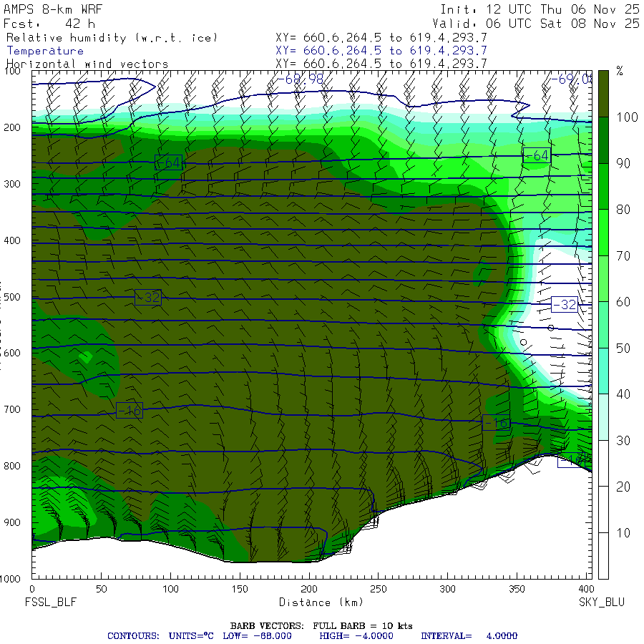This screenshot has width=644, height=644.
Task: Click the 'Valid: 06 UTC Sat 08 Nov 25' line
Action: (x=536, y=24)
